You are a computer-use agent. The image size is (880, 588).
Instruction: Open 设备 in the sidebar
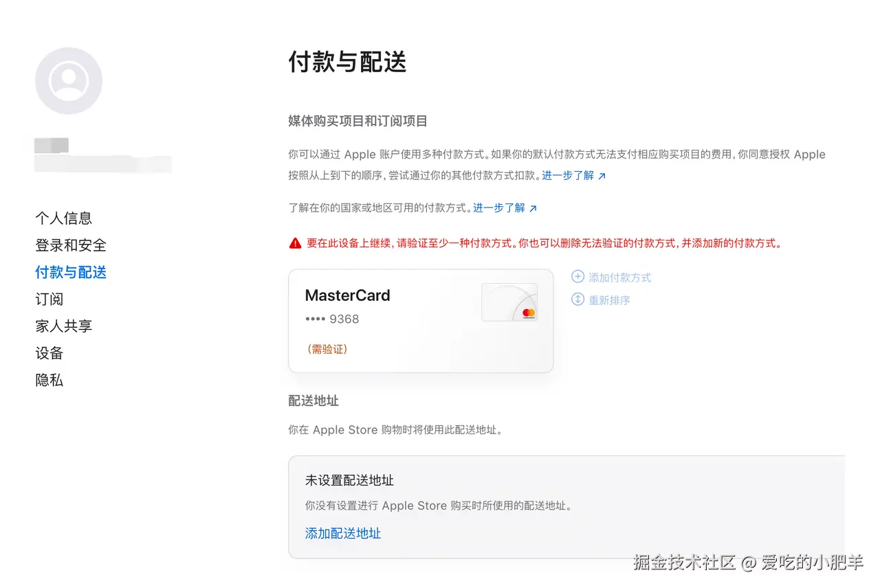click(49, 353)
